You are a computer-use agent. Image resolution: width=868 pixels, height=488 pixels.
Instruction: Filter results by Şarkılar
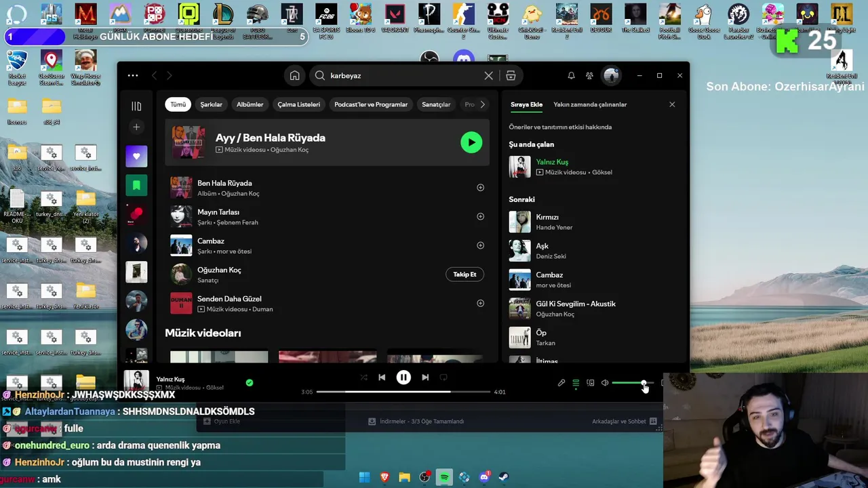(211, 104)
